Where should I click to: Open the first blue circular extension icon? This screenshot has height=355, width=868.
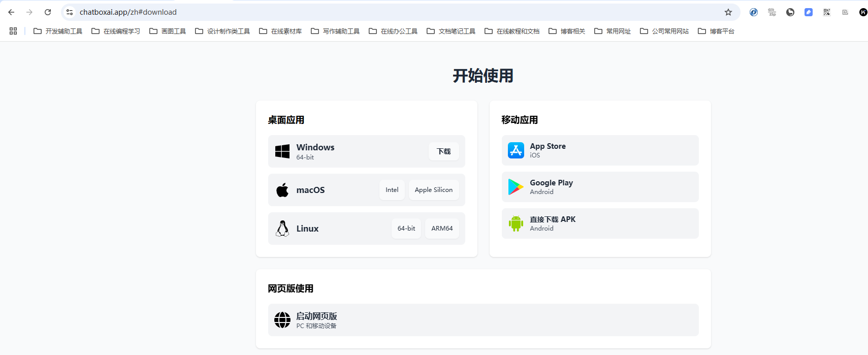tap(754, 12)
